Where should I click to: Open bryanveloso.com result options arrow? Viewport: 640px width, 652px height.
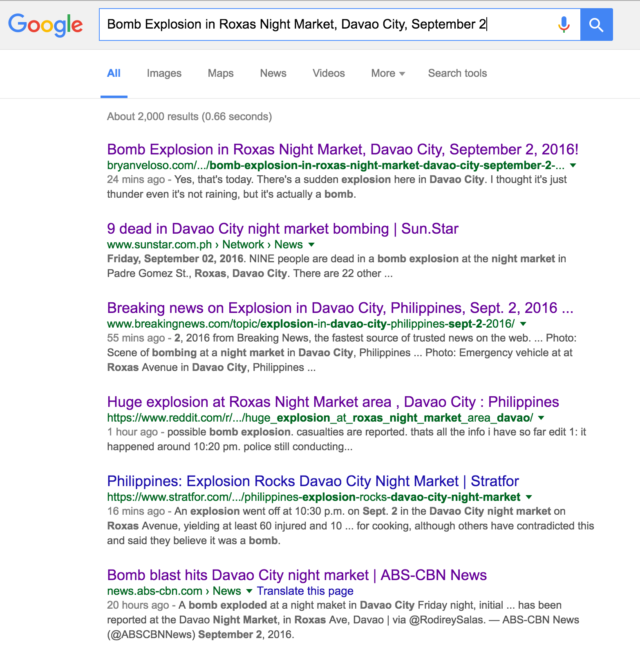(573, 165)
